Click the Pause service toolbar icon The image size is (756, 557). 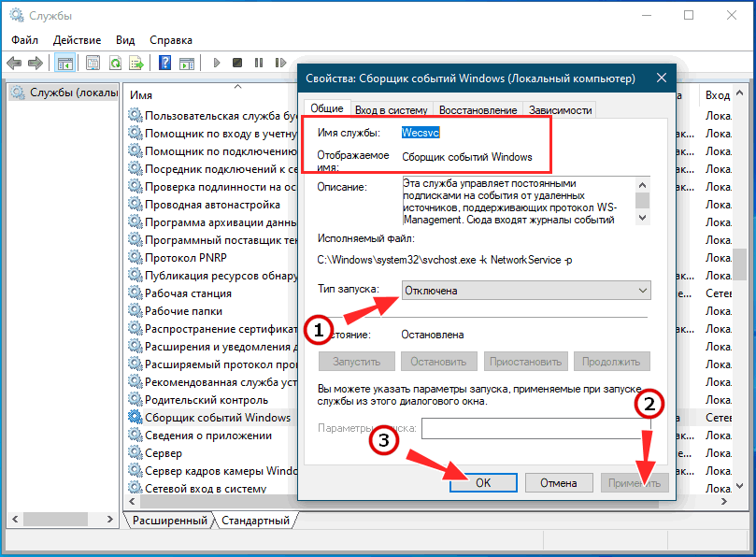[x=259, y=63]
